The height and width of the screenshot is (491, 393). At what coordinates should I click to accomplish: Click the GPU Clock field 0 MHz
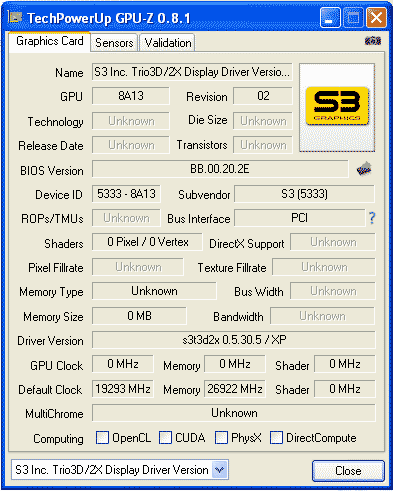click(123, 364)
